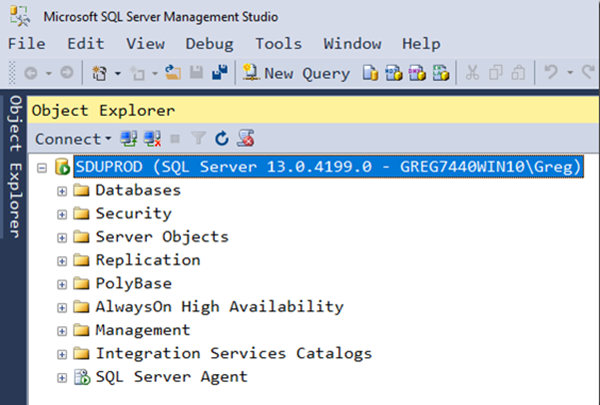The width and height of the screenshot is (600, 405).
Task: Select the Replication tree item
Action: coord(148,260)
